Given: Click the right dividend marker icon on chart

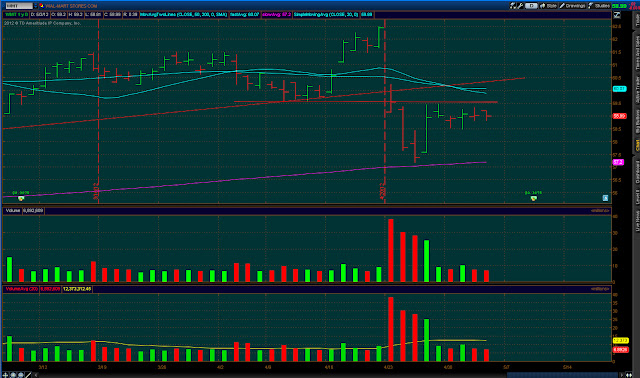Looking at the screenshot, I should (533, 198).
